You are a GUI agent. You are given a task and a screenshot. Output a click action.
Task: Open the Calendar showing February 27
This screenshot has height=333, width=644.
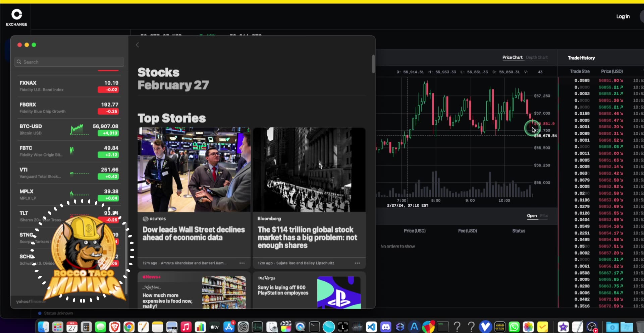[x=72, y=326]
